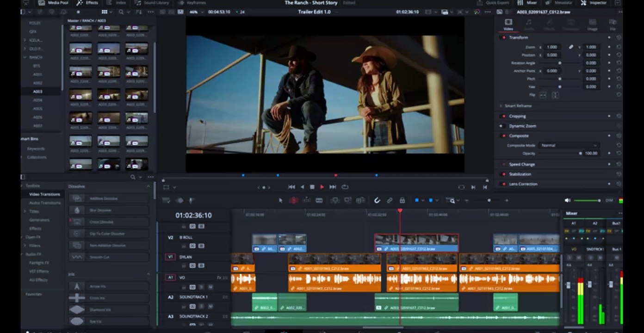Play the timeline in reverse

pyautogui.click(x=303, y=187)
